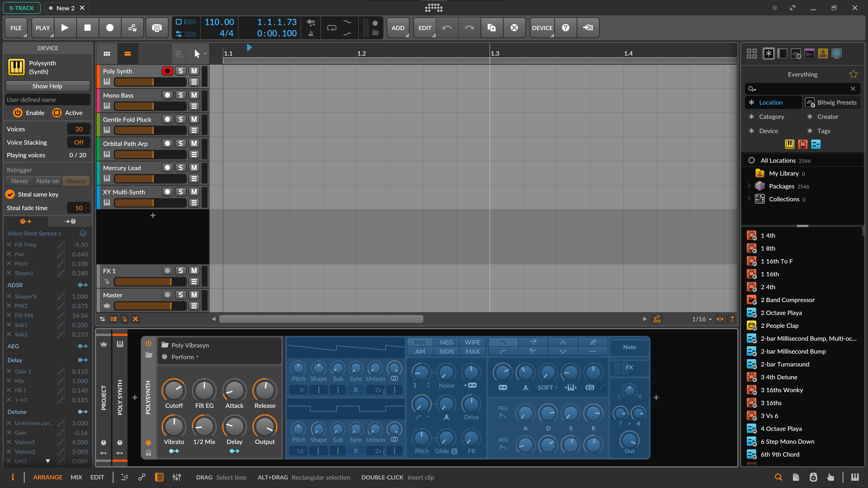This screenshot has width=868, height=488.
Task: Click the global Record button in transport
Action: (110, 28)
